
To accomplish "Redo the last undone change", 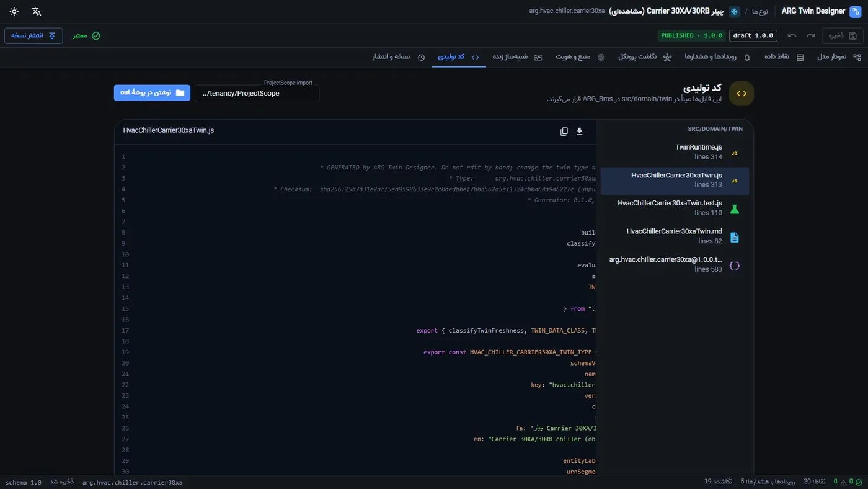I will coord(810,35).
